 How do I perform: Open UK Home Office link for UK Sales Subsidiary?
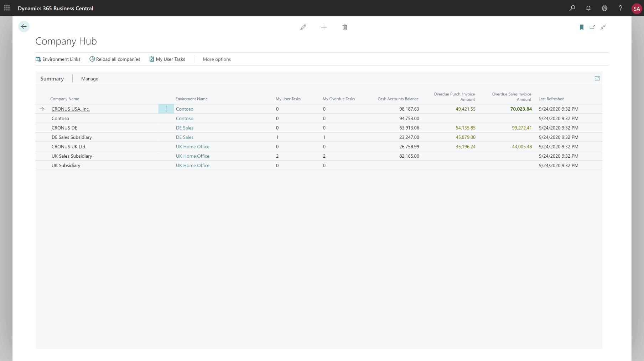click(193, 156)
